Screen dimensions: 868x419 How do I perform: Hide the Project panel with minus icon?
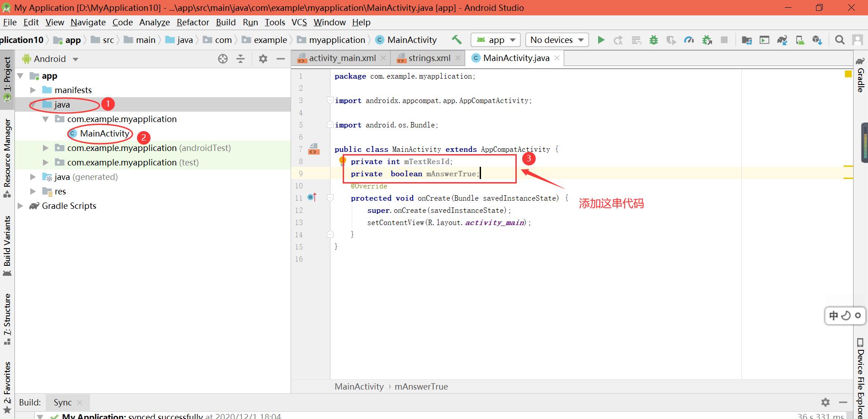280,59
